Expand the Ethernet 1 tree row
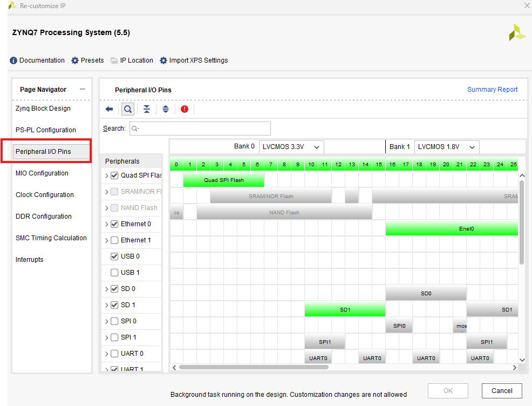532x406 pixels. tap(106, 240)
